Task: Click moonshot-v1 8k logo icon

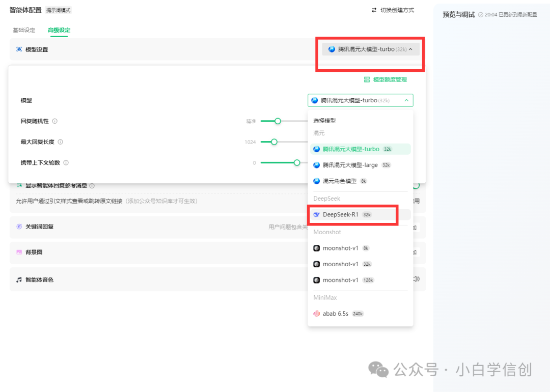Action: click(316, 248)
